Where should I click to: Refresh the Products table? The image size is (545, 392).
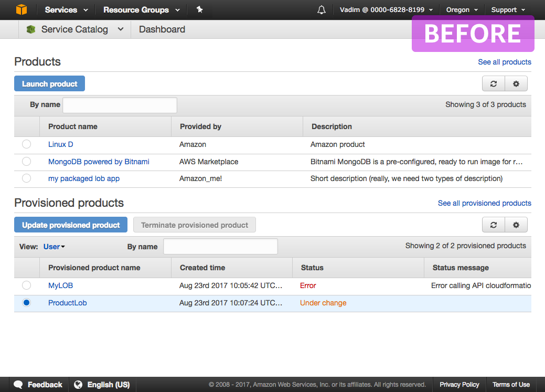coord(494,84)
